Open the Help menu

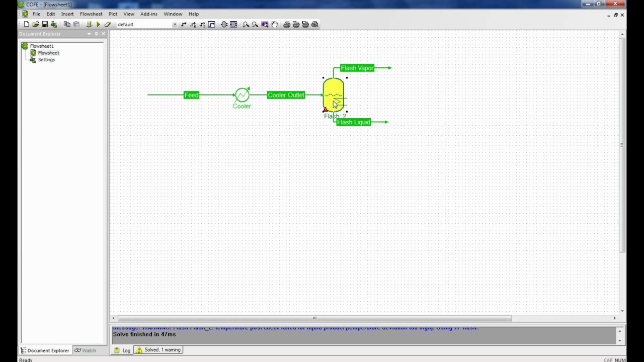click(x=194, y=14)
